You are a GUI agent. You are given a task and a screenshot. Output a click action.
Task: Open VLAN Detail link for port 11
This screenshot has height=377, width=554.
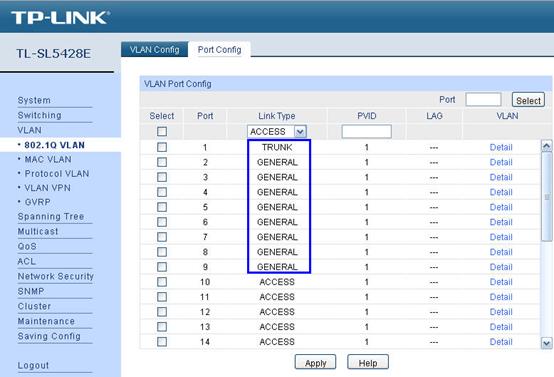click(501, 297)
